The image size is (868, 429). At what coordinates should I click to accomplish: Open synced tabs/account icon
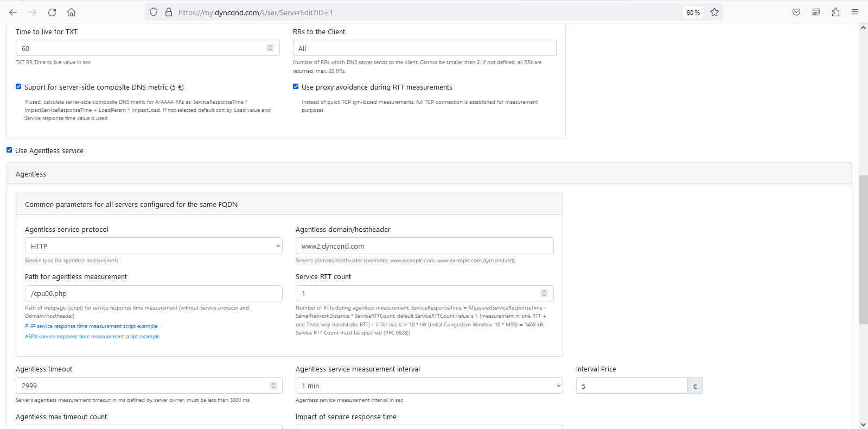[816, 12]
